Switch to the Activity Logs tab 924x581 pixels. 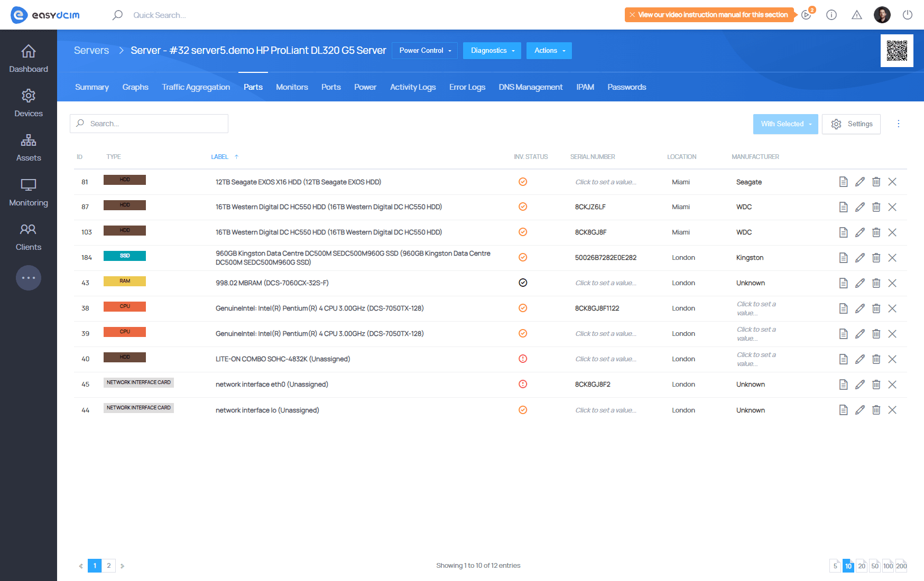click(413, 87)
